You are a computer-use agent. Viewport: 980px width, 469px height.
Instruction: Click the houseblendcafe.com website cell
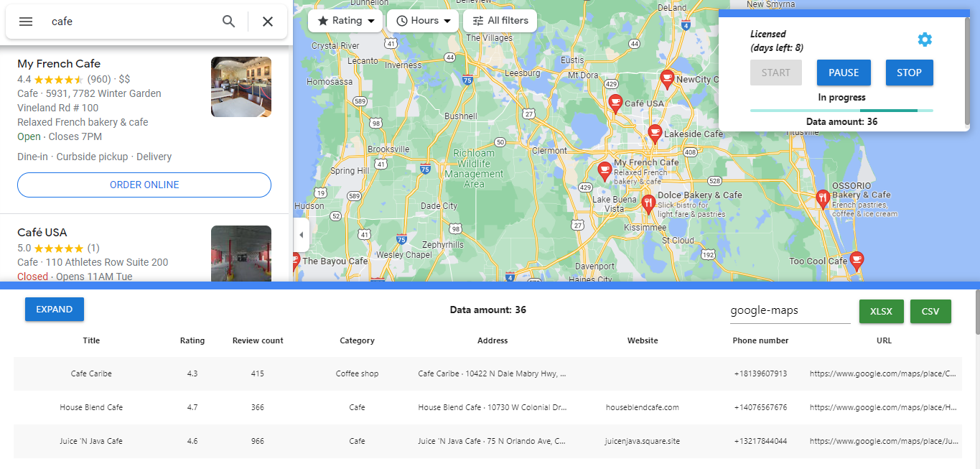pos(643,407)
